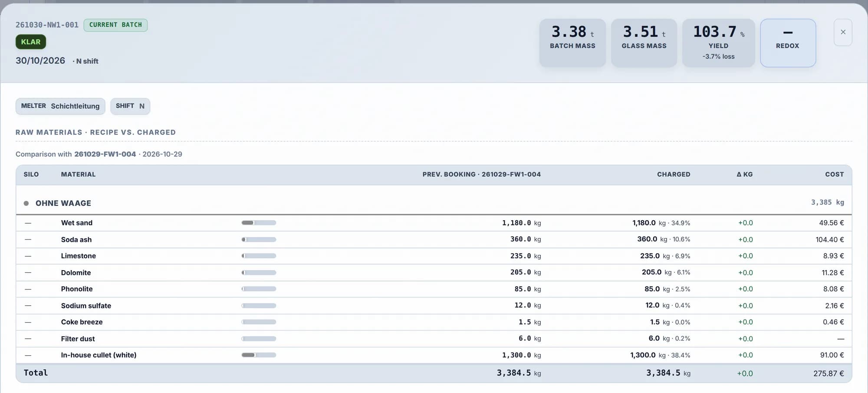868x393 pixels.
Task: Click the total cost 275.87 €
Action: click(x=829, y=373)
